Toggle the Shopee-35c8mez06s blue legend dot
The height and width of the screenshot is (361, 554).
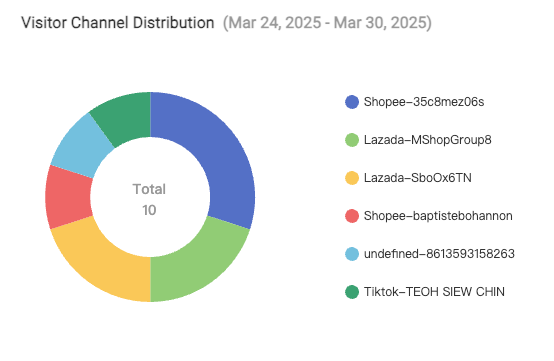(x=352, y=102)
